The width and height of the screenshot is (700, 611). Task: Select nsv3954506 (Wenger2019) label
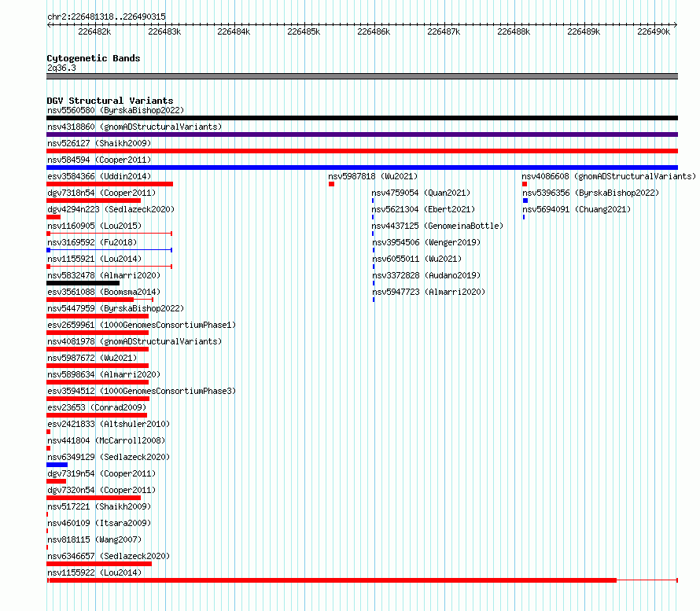426,242
